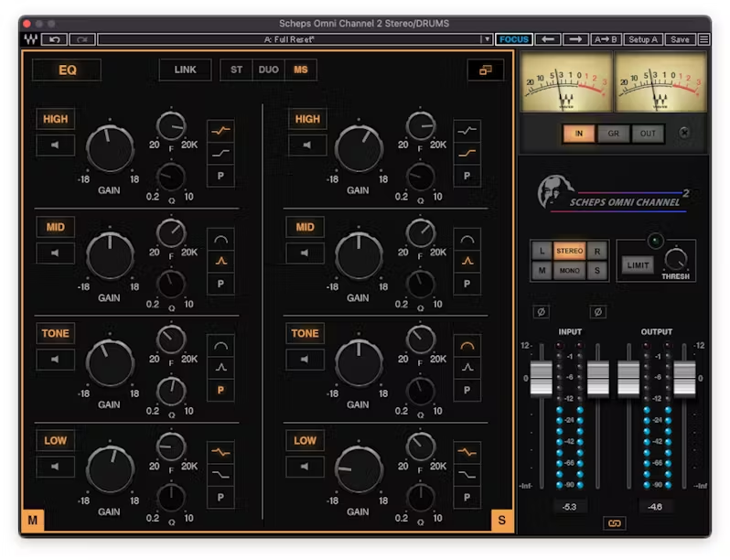
Task: Solo the Side LOW band speaker icon
Action: [305, 467]
